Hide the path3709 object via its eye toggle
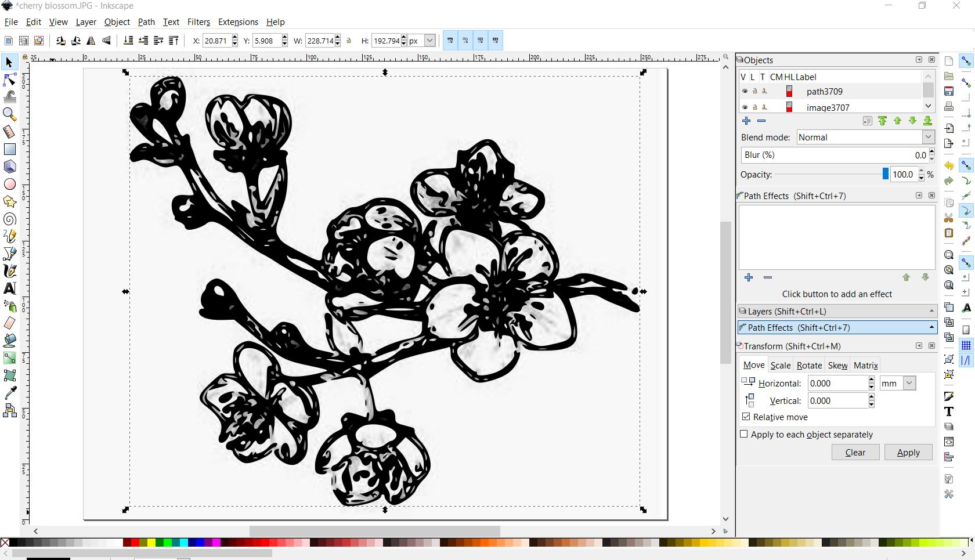The height and width of the screenshot is (560, 975). coord(745,91)
